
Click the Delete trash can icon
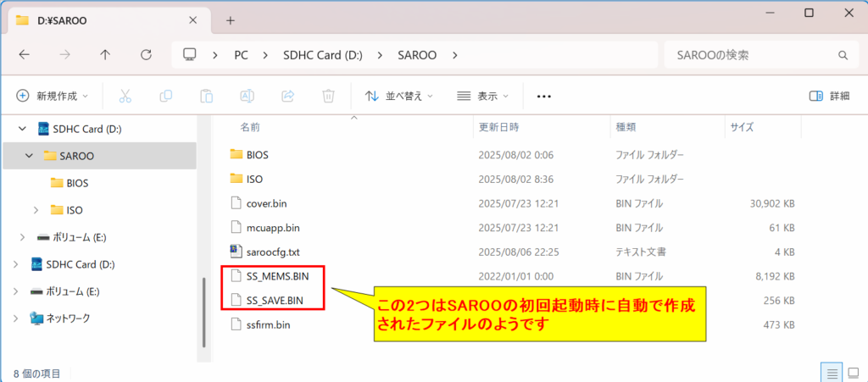[328, 96]
